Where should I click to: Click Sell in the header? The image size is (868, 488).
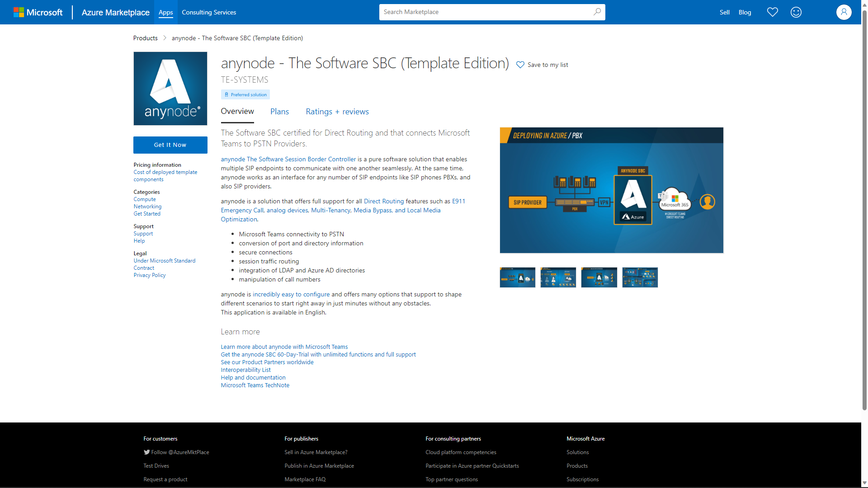coord(724,12)
